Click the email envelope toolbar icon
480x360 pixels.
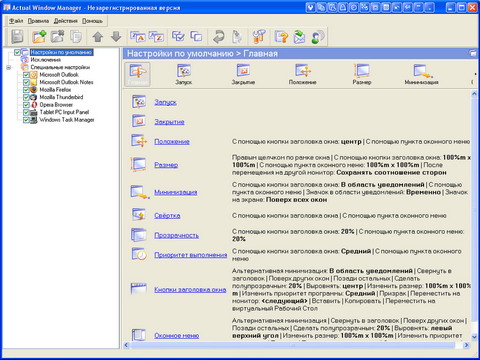(299, 36)
